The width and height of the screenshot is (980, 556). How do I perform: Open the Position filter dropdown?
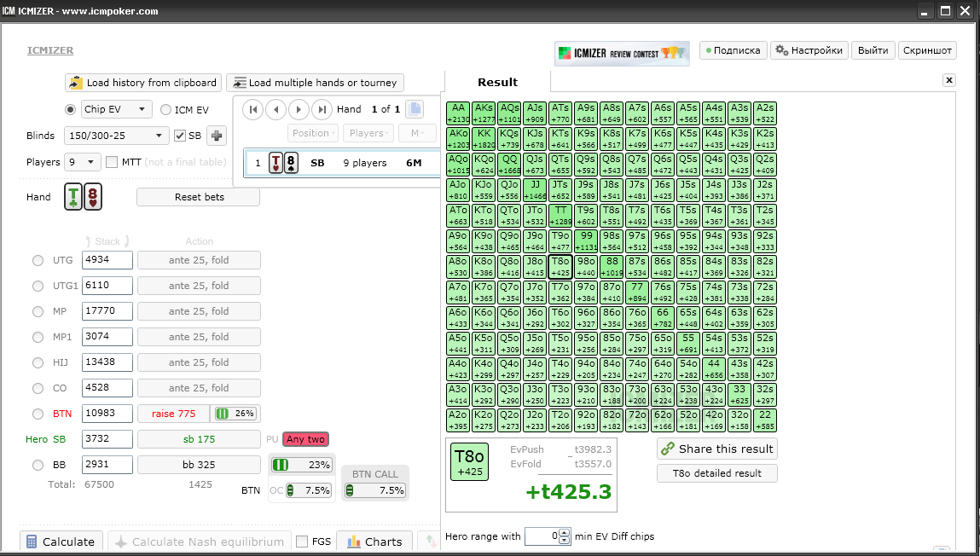(313, 133)
